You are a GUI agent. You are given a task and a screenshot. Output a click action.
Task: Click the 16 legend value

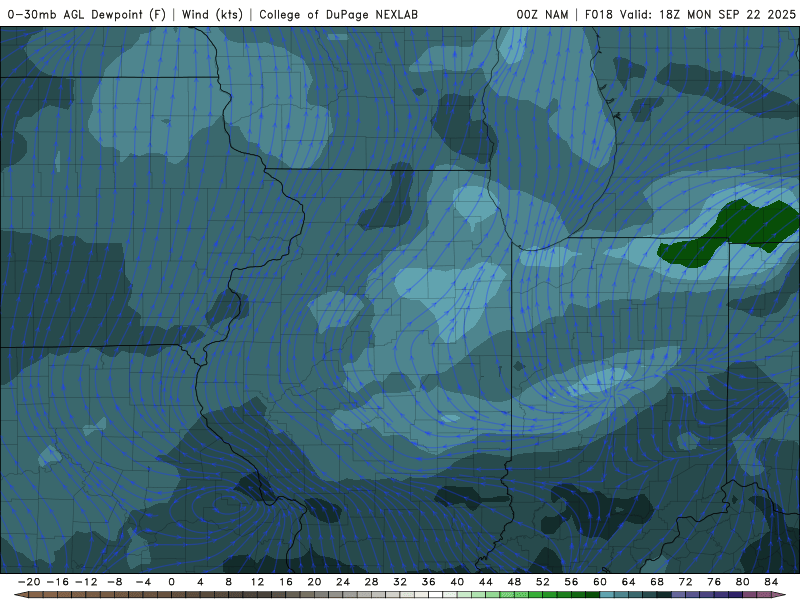pos(286,582)
